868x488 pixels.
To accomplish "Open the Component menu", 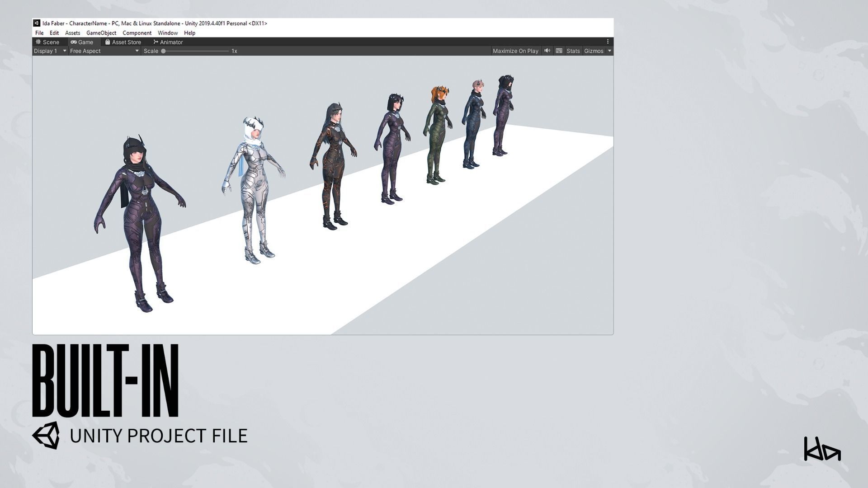I will [137, 33].
